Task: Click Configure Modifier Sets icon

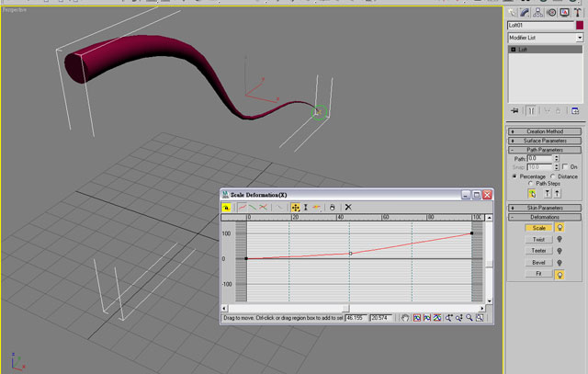Action: pyautogui.click(x=575, y=110)
